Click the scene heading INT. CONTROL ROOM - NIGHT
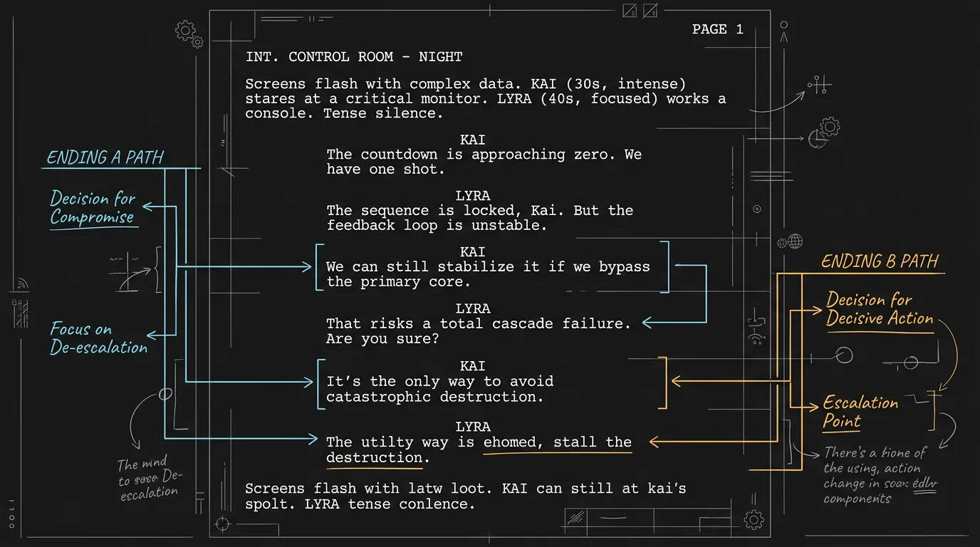This screenshot has width=980, height=547. [354, 56]
